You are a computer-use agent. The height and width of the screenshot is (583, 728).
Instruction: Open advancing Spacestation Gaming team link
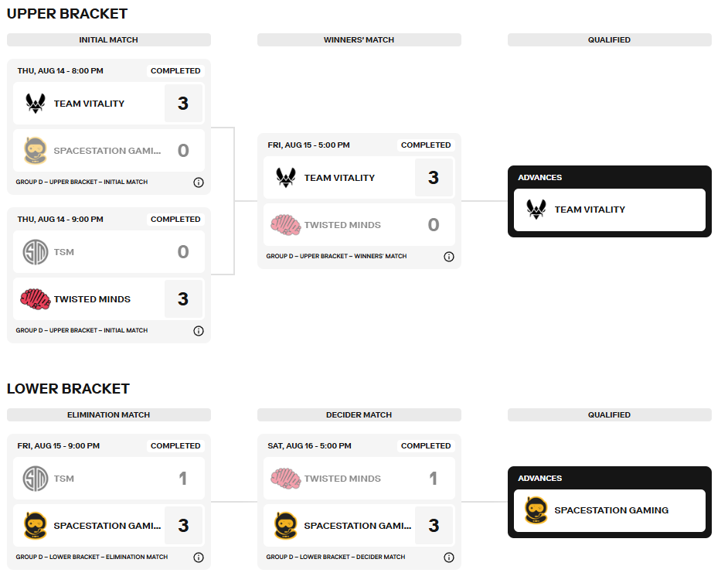(611, 510)
